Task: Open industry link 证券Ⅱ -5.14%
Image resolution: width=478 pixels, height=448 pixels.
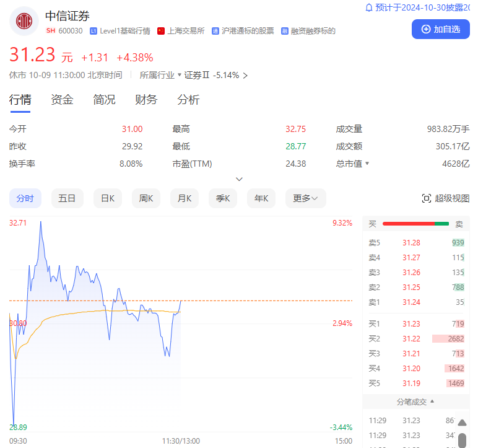Action: (x=212, y=75)
